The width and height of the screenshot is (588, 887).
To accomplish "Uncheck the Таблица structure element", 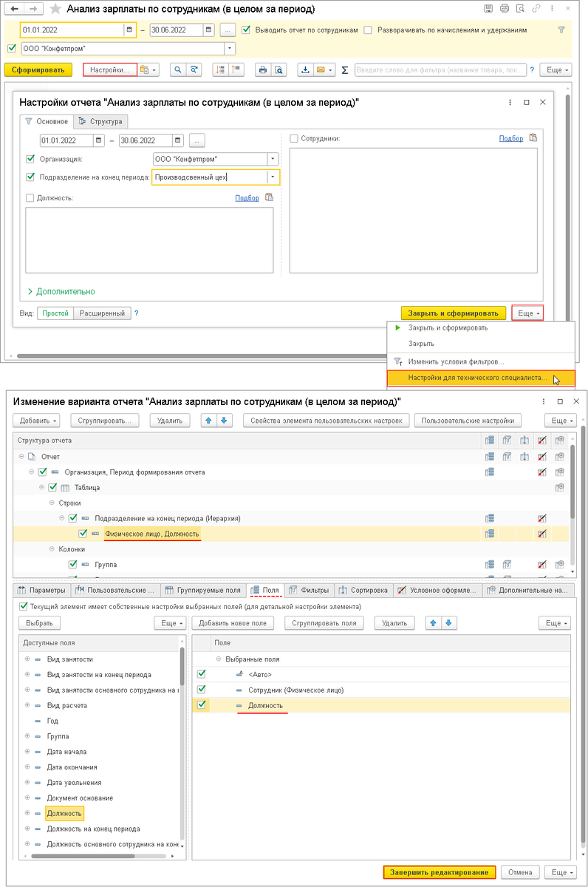I will (x=52, y=488).
